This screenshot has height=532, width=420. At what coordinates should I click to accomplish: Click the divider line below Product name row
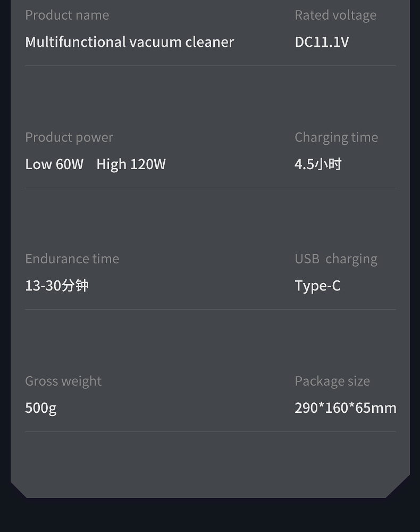(x=211, y=66)
